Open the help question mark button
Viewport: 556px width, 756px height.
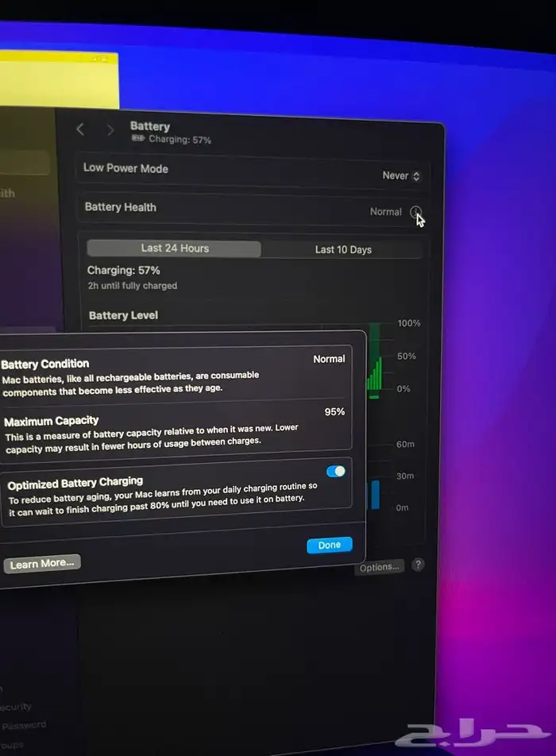tap(418, 565)
